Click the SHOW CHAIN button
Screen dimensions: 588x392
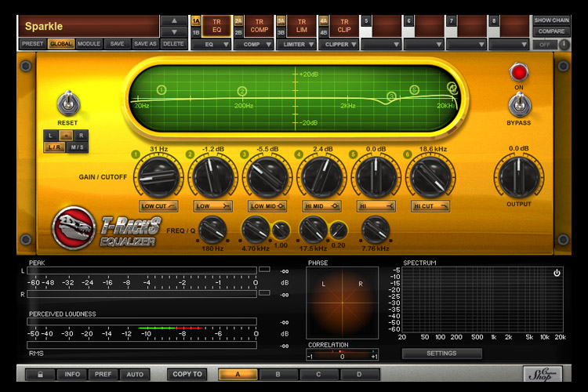tap(552, 20)
